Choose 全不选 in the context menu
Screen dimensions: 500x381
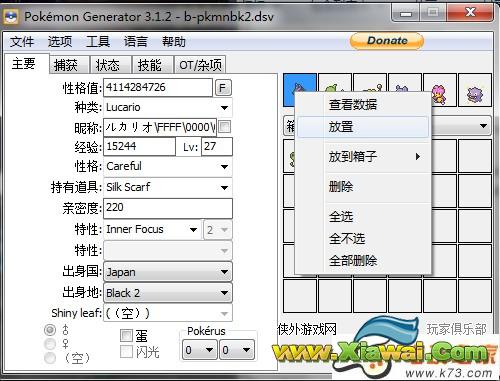pyautogui.click(x=363, y=238)
